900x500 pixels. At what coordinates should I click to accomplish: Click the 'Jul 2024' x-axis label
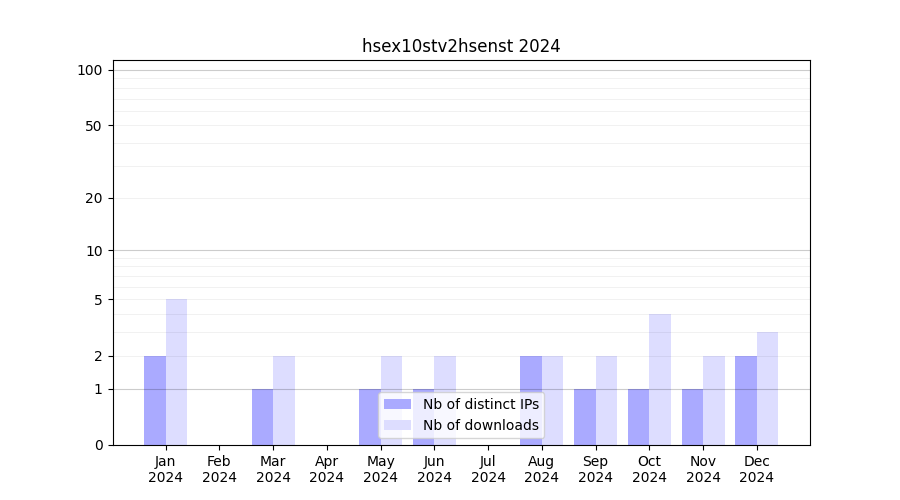(x=488, y=469)
